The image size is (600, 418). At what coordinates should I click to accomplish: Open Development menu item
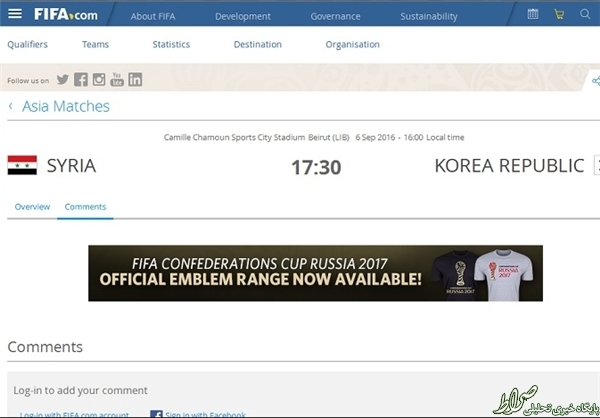coord(243,16)
